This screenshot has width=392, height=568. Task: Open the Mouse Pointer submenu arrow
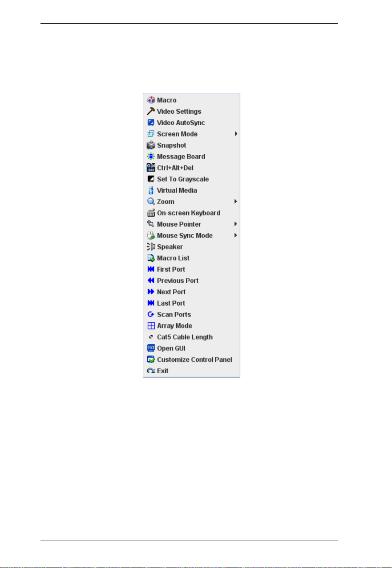point(236,224)
